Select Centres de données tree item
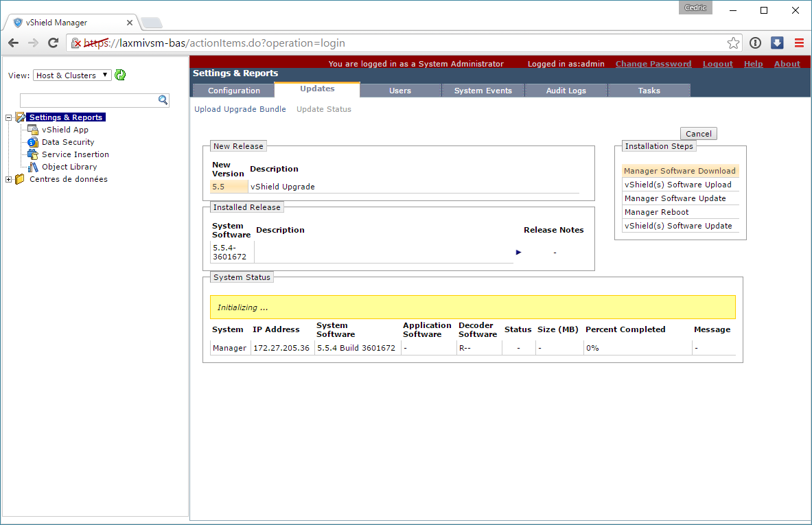 [x=69, y=179]
